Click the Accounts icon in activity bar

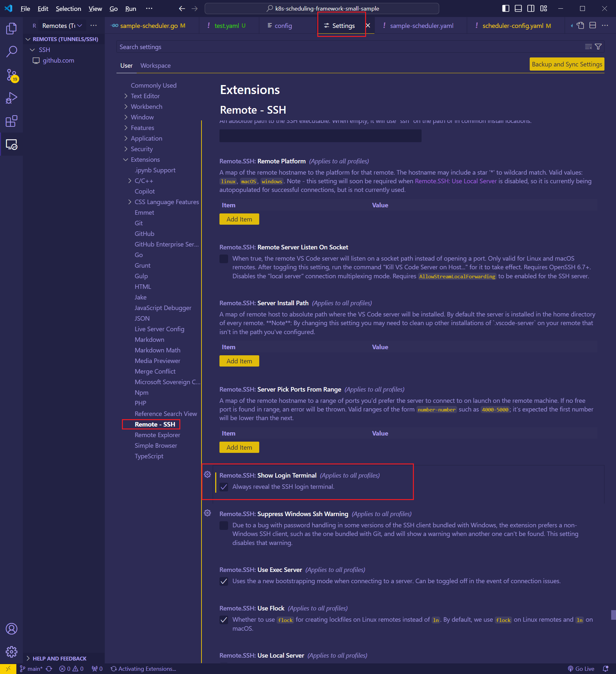(11, 628)
